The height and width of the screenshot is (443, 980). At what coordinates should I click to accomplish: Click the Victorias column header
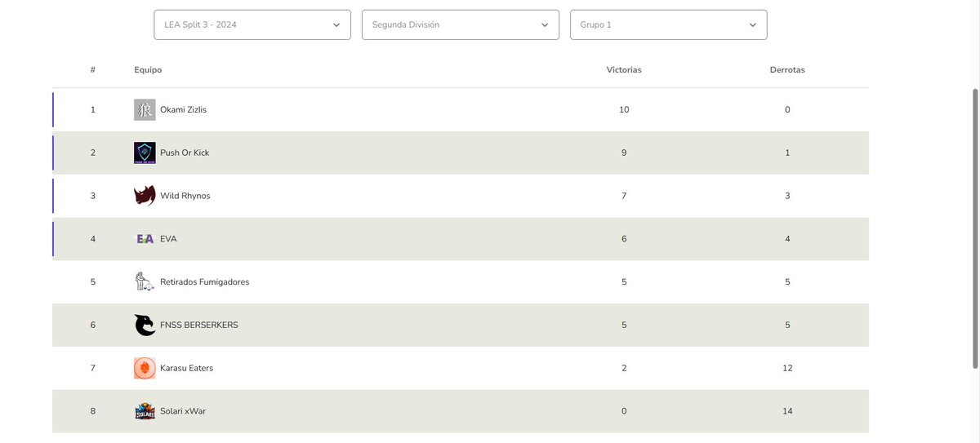(624, 70)
